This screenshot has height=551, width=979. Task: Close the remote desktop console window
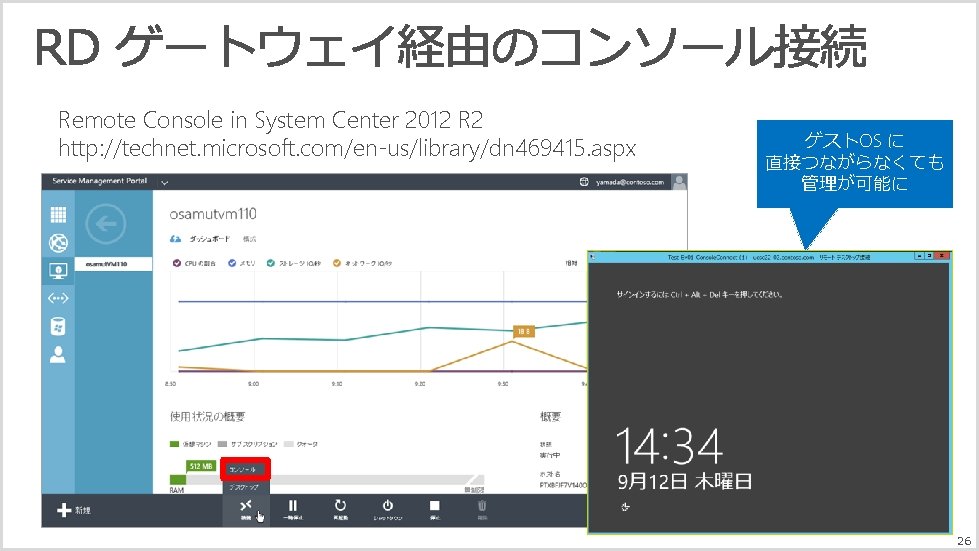(x=942, y=256)
